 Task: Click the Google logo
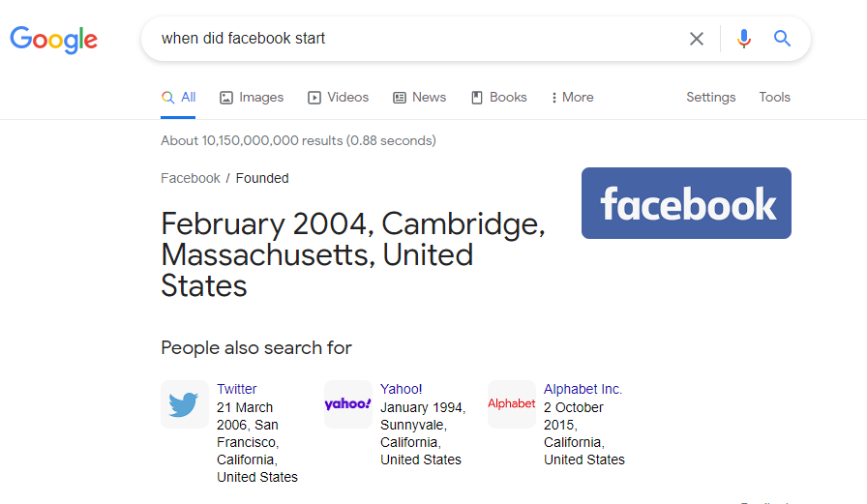tap(54, 39)
